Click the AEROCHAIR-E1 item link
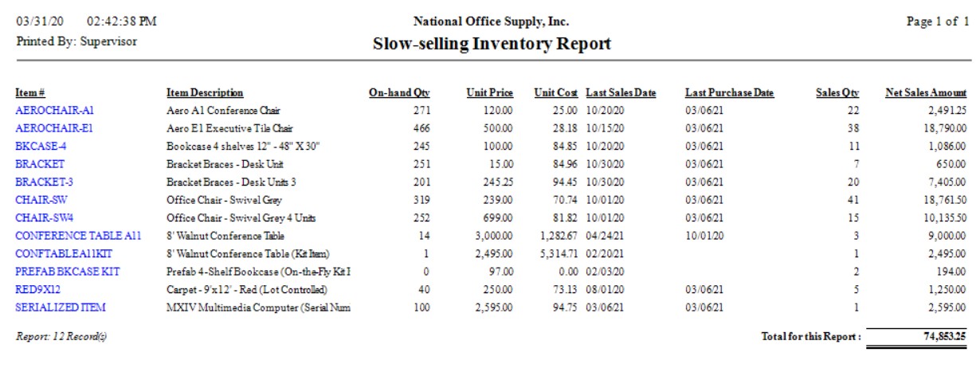980x372 pixels. click(x=54, y=128)
